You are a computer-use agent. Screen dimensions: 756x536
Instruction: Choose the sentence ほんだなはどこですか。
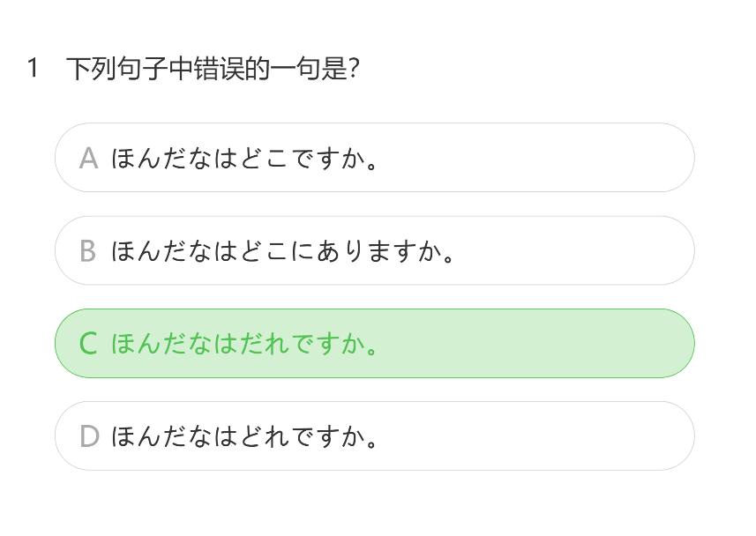(246, 159)
